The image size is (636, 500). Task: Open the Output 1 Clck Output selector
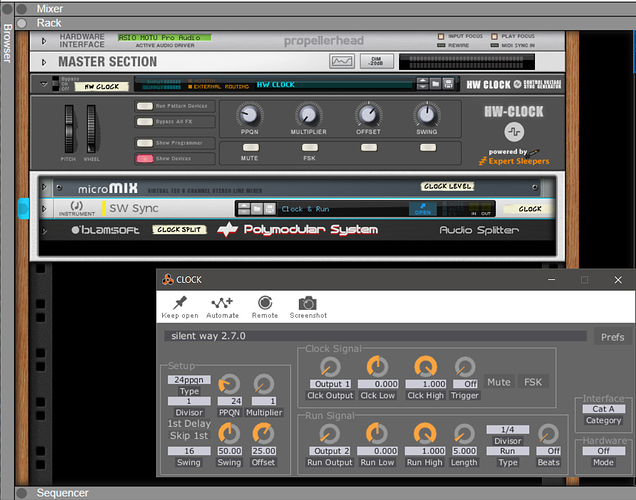click(330, 384)
